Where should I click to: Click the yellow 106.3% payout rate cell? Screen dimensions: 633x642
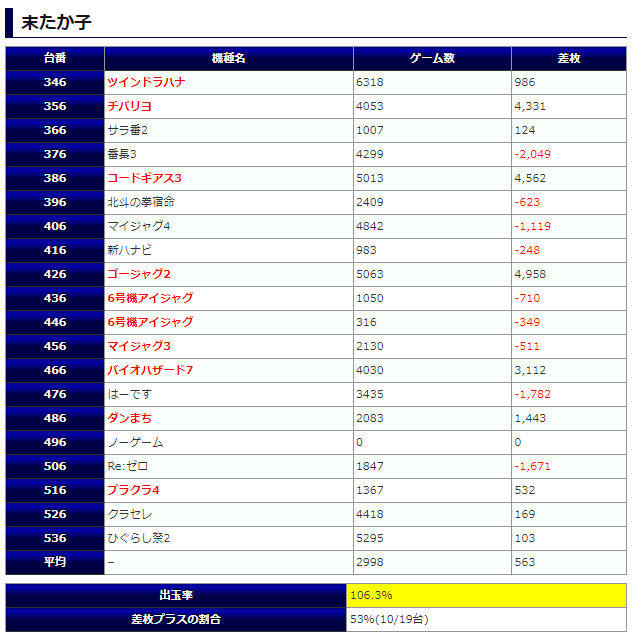click(x=486, y=595)
